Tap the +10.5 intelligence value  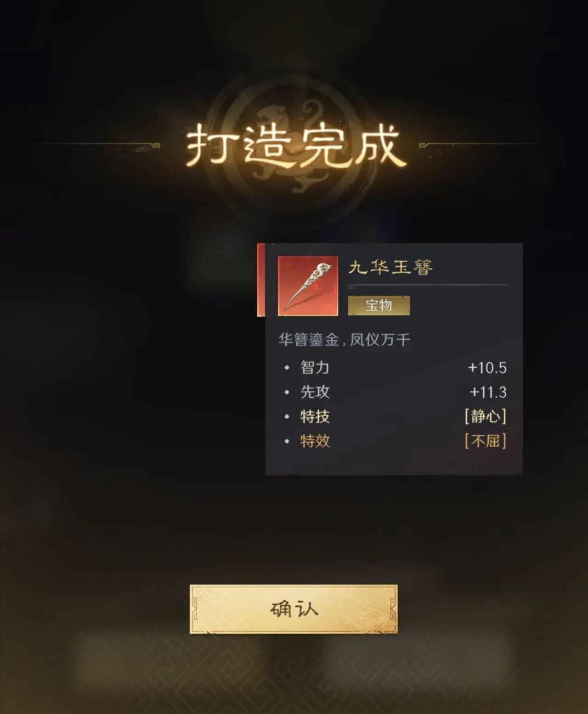487,368
